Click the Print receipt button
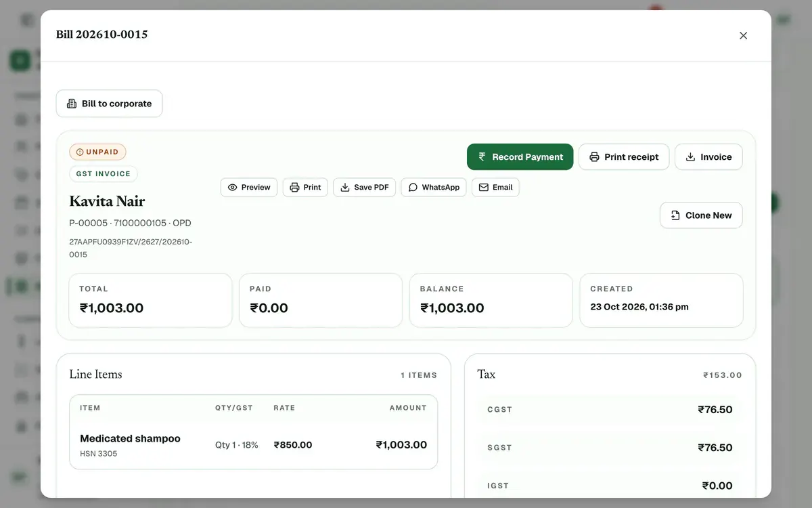Viewport: 812px width, 508px height. coord(624,156)
